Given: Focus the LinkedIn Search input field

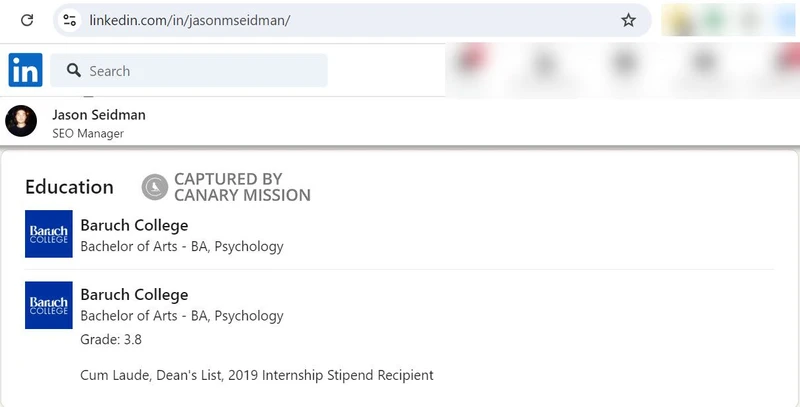Looking at the screenshot, I should click(200, 71).
